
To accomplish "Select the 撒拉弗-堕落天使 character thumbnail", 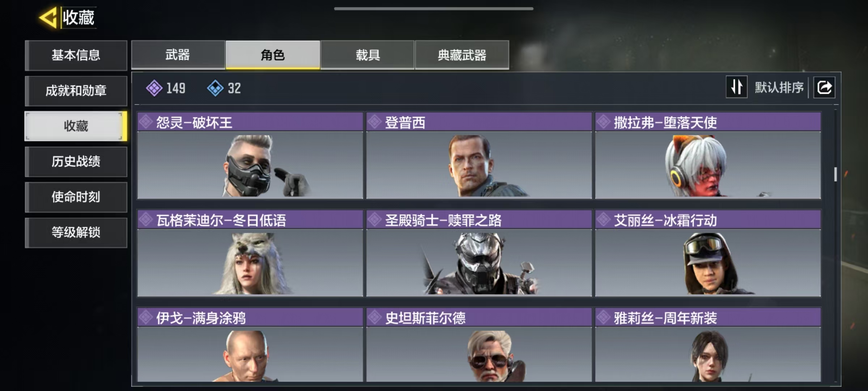I will click(708, 165).
